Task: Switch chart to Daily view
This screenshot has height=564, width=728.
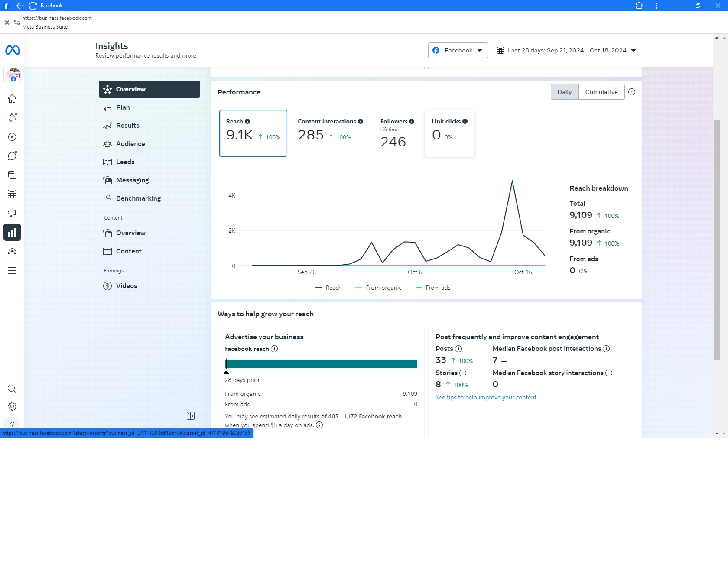Action: click(x=565, y=92)
